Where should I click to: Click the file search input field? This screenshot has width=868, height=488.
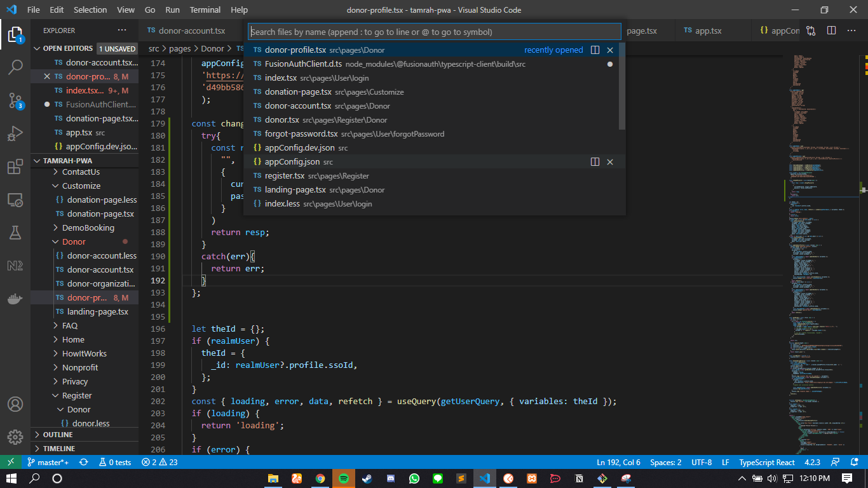(434, 32)
